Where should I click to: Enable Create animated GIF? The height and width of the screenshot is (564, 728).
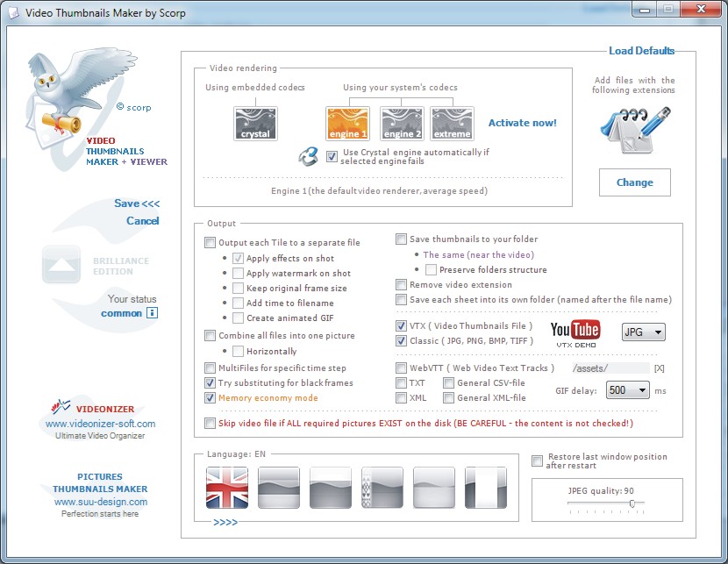(238, 318)
